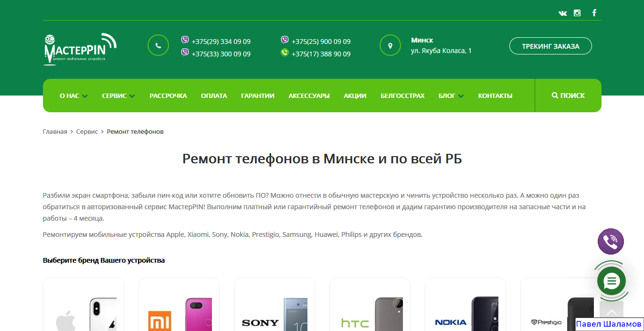Select the Xiaomi brand card
Viewport: 644px width, 331px height.
point(179,304)
